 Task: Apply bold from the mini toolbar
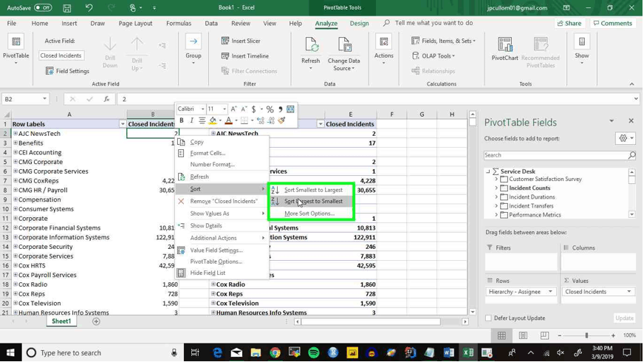tap(182, 120)
